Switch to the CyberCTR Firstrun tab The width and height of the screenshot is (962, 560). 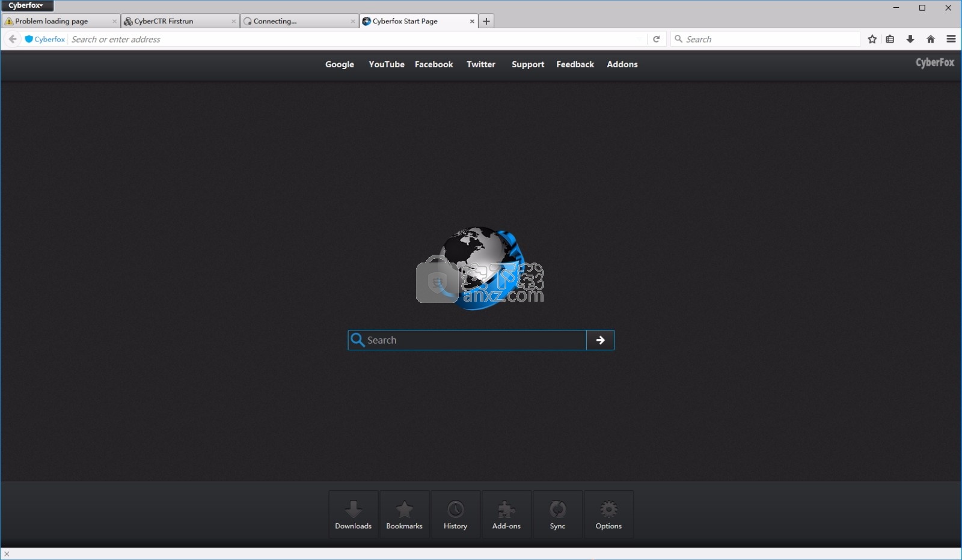pyautogui.click(x=179, y=21)
